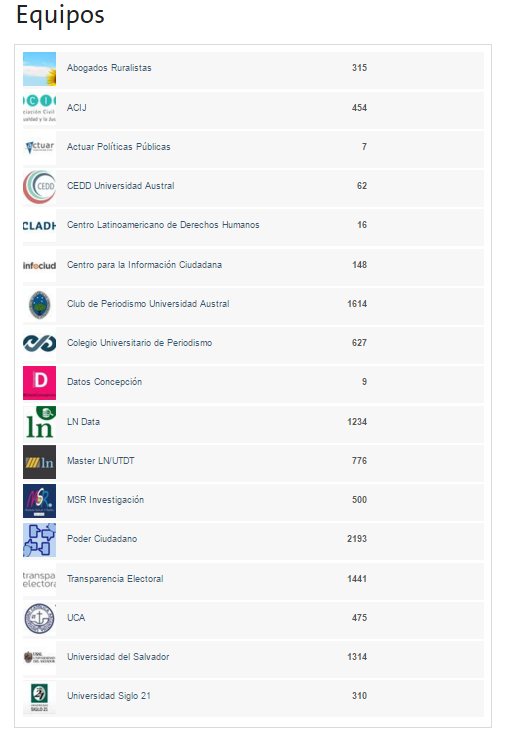The height and width of the screenshot is (743, 505).
Task: Select the Transparencia Electoral team name
Action: pos(115,579)
